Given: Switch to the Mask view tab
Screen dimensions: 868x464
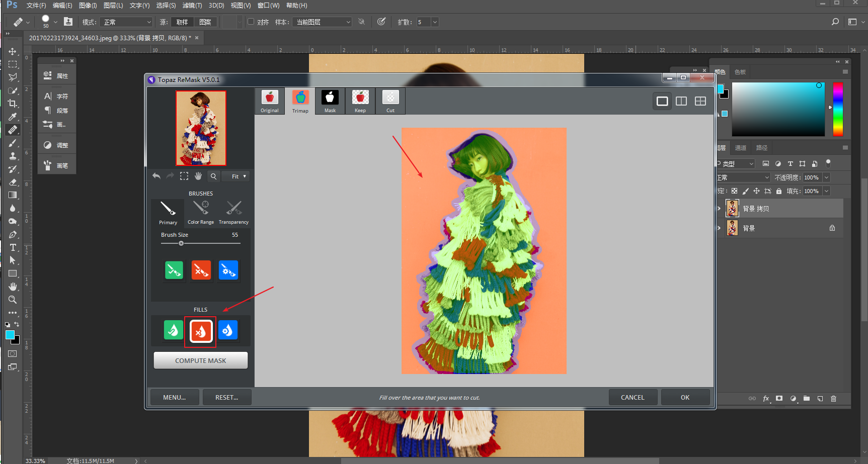Looking at the screenshot, I should pyautogui.click(x=330, y=101).
